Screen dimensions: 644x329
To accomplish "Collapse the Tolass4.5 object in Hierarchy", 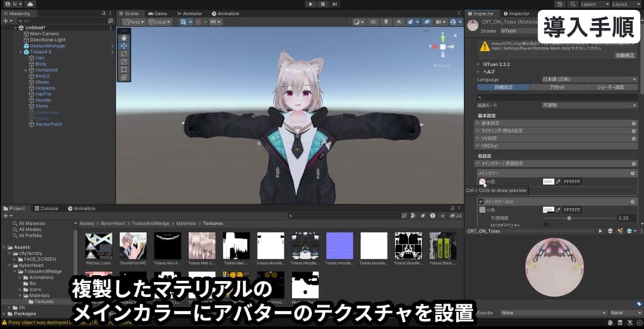I will point(21,52).
